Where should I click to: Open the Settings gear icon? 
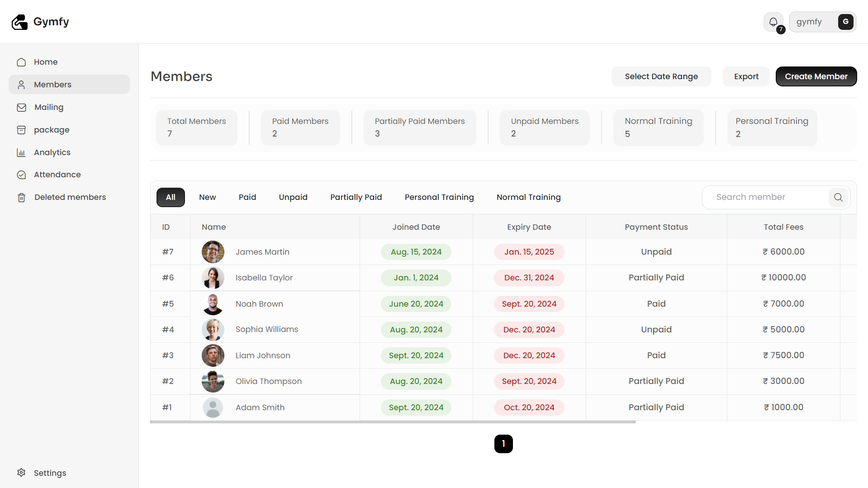tap(21, 473)
